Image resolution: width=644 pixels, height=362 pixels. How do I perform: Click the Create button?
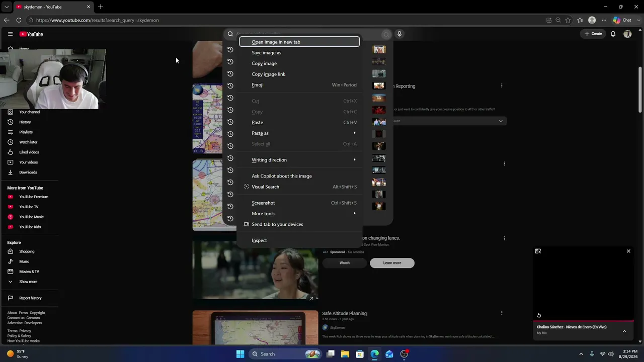pyautogui.click(x=593, y=34)
